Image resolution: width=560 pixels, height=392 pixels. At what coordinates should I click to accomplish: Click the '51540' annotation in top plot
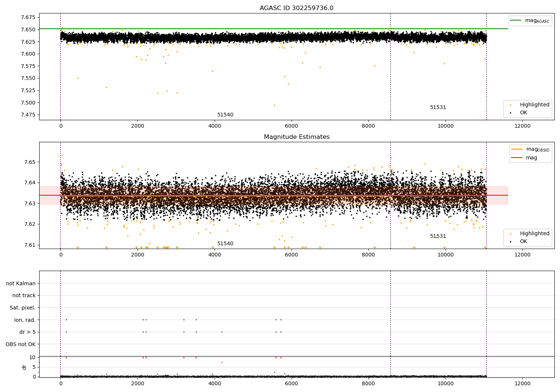tap(225, 115)
